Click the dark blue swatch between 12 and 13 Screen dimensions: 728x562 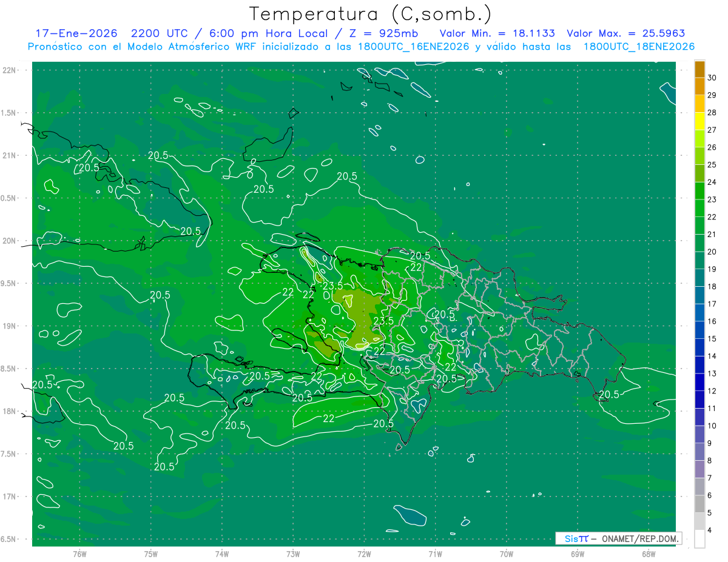pyautogui.click(x=699, y=382)
